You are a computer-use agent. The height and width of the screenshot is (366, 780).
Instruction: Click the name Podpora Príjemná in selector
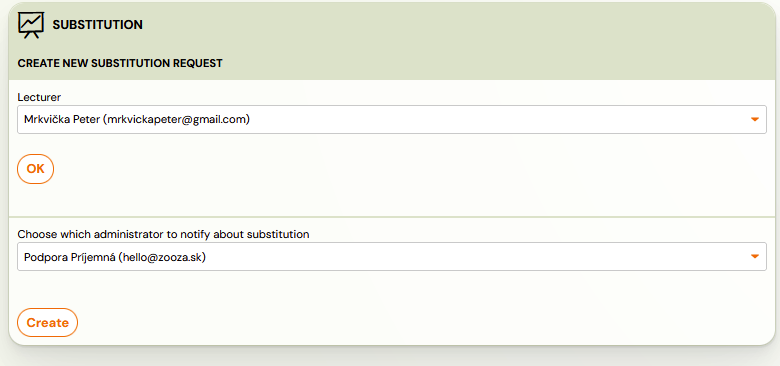[x=69, y=257]
